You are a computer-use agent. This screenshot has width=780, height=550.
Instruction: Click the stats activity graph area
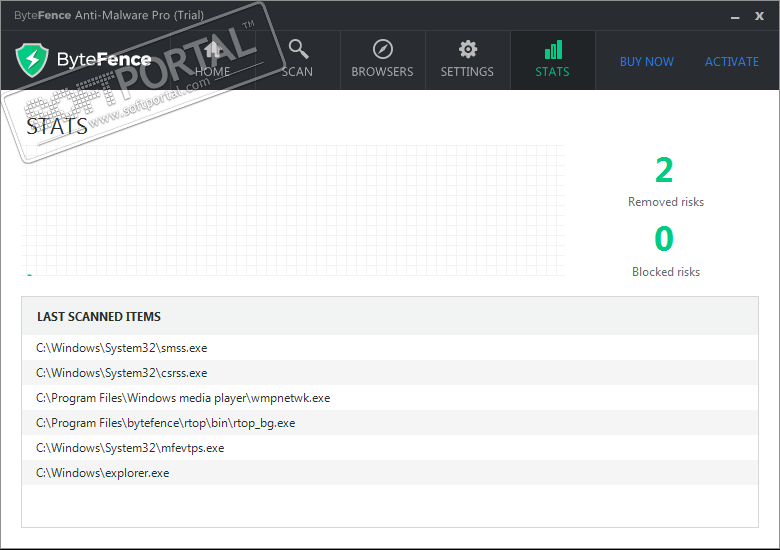[293, 210]
